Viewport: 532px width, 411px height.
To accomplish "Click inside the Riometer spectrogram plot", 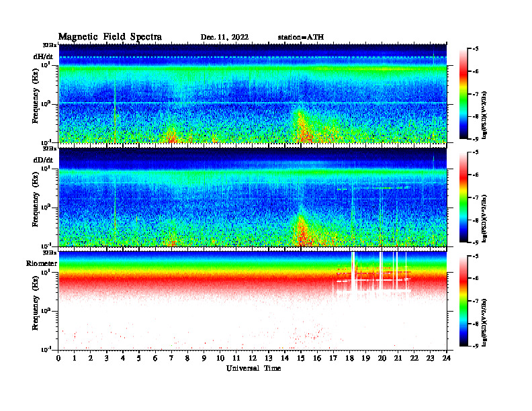I will (253, 301).
